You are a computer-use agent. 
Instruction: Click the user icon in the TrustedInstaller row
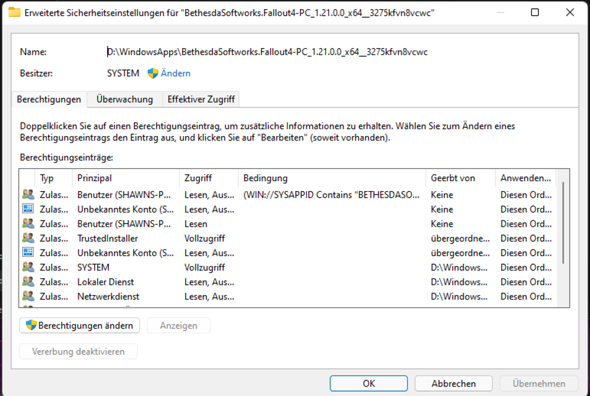(x=28, y=238)
